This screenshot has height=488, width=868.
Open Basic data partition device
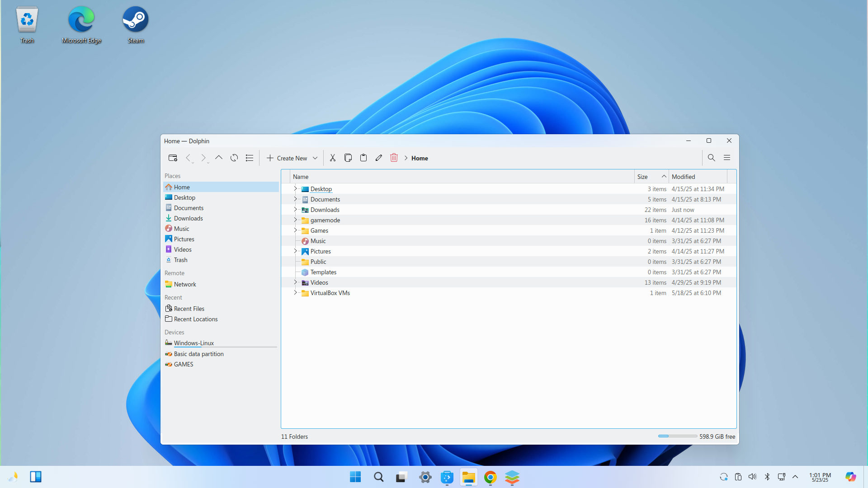221,354
